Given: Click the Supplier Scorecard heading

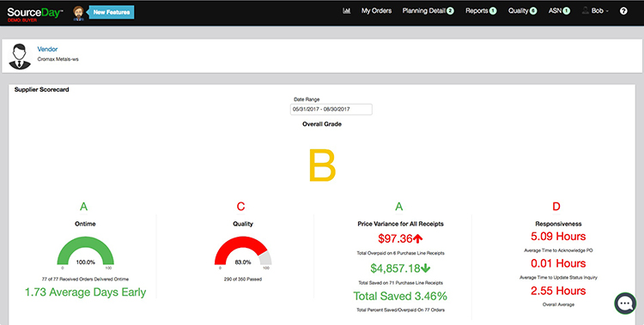Looking at the screenshot, I should pos(41,89).
